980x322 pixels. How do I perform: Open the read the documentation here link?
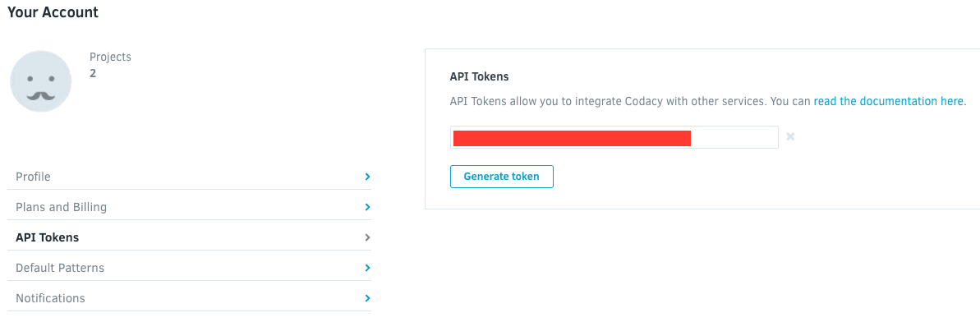pos(890,101)
